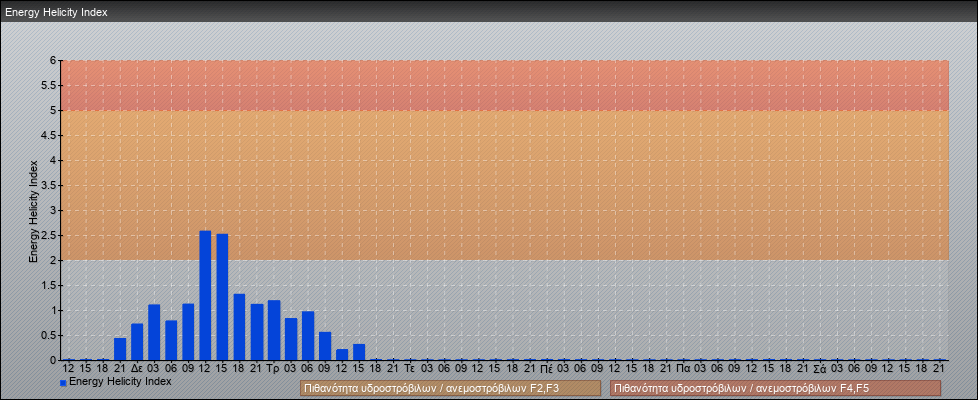The height and width of the screenshot is (400, 978).
Task: Click the blue Energy Helicity Index legend square
Action: pos(63,382)
